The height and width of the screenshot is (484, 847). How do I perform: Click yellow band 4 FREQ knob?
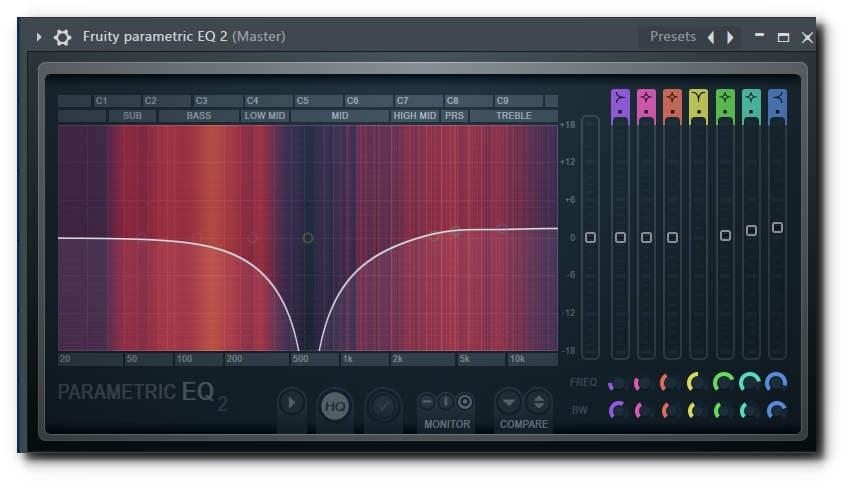coord(697,383)
